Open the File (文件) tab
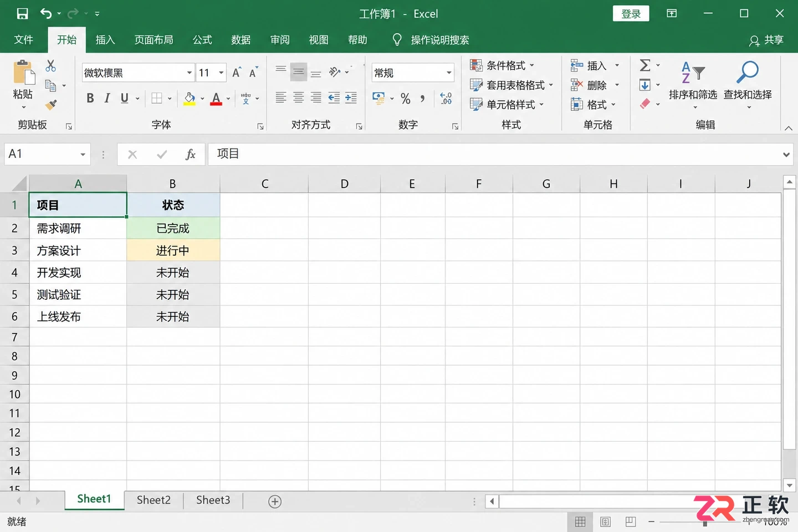 [23, 40]
